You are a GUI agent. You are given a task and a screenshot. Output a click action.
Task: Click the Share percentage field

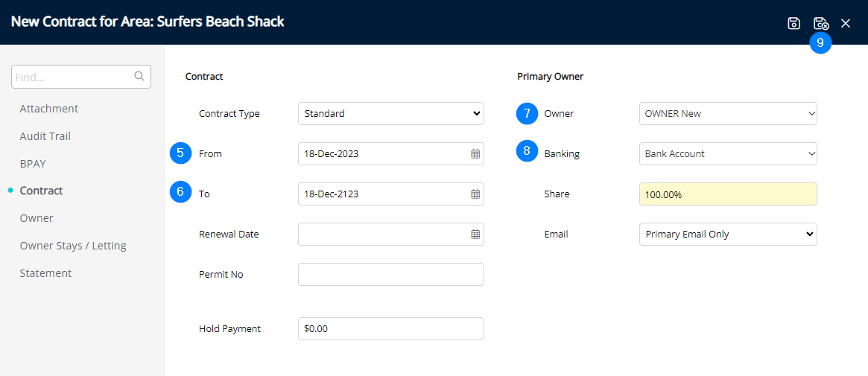point(728,194)
